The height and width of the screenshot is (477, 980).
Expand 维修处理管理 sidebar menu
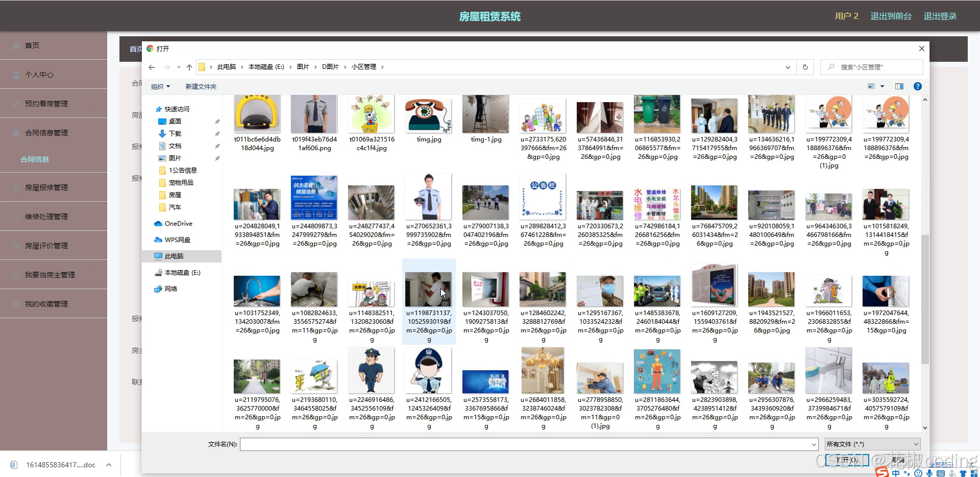pos(54,217)
